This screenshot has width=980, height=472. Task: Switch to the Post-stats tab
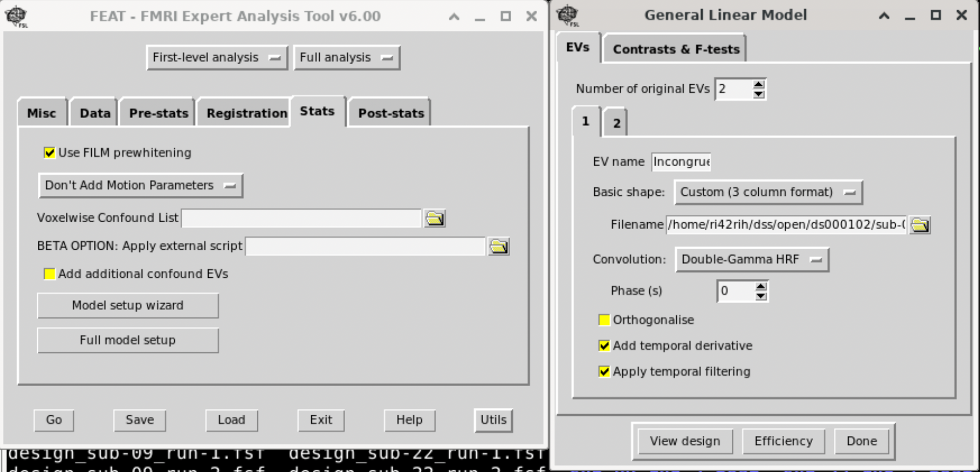(x=390, y=113)
